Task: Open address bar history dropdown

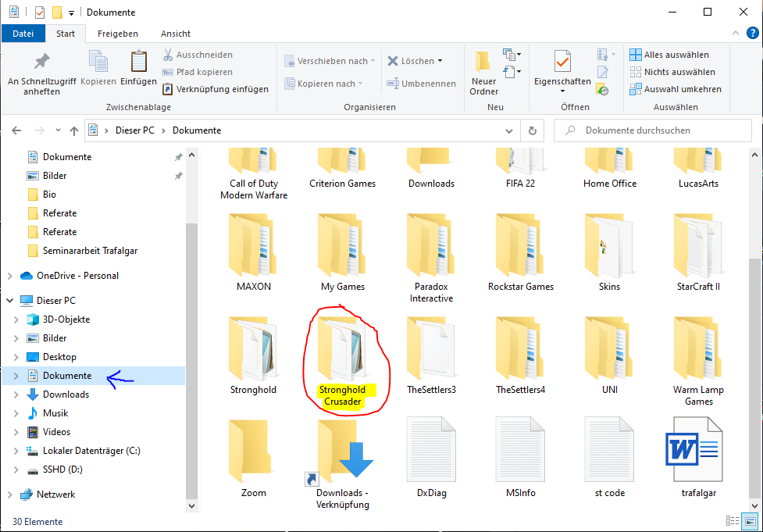Action: [x=509, y=130]
